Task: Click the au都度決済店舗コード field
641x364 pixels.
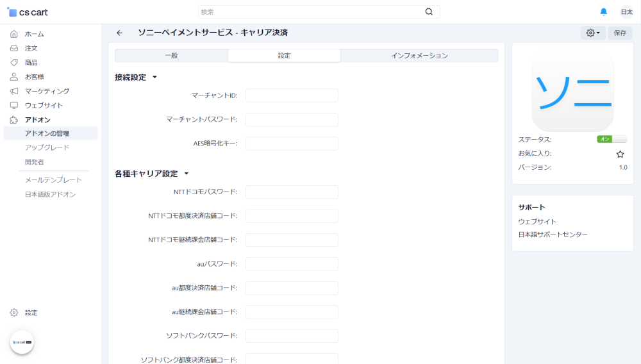Action: point(292,288)
